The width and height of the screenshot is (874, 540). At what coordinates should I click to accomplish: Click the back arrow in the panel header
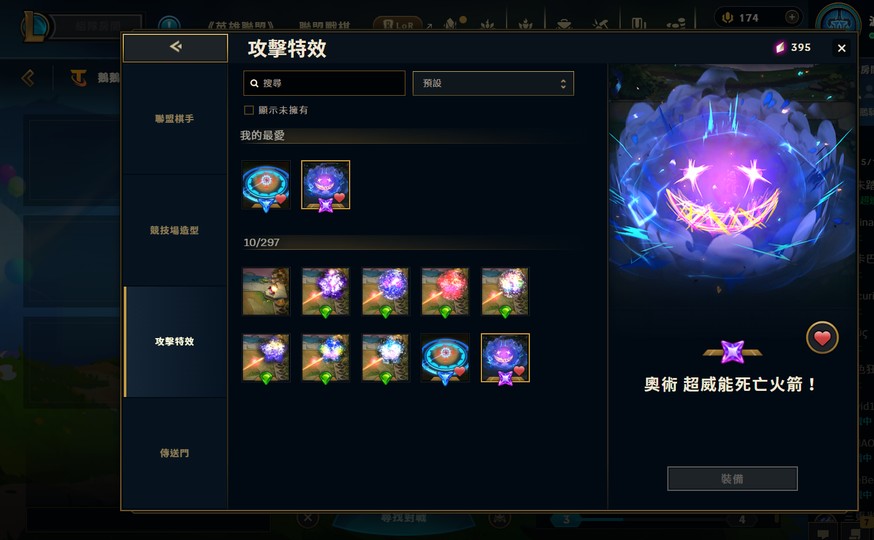coord(175,47)
